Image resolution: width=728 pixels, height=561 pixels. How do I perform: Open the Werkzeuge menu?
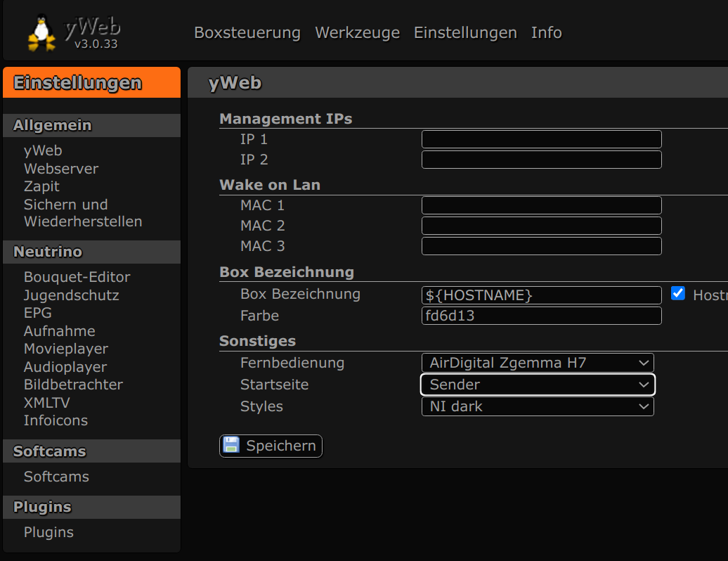pos(357,33)
